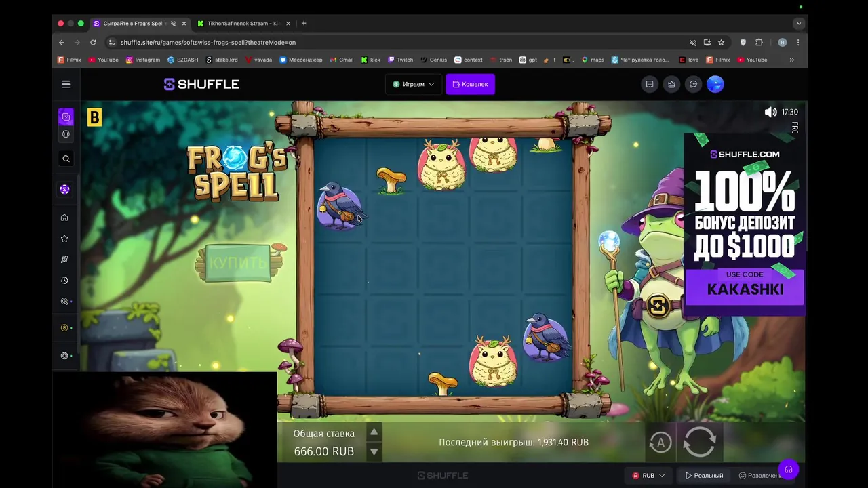Select the sports ball icon in sidebar

[x=66, y=134]
